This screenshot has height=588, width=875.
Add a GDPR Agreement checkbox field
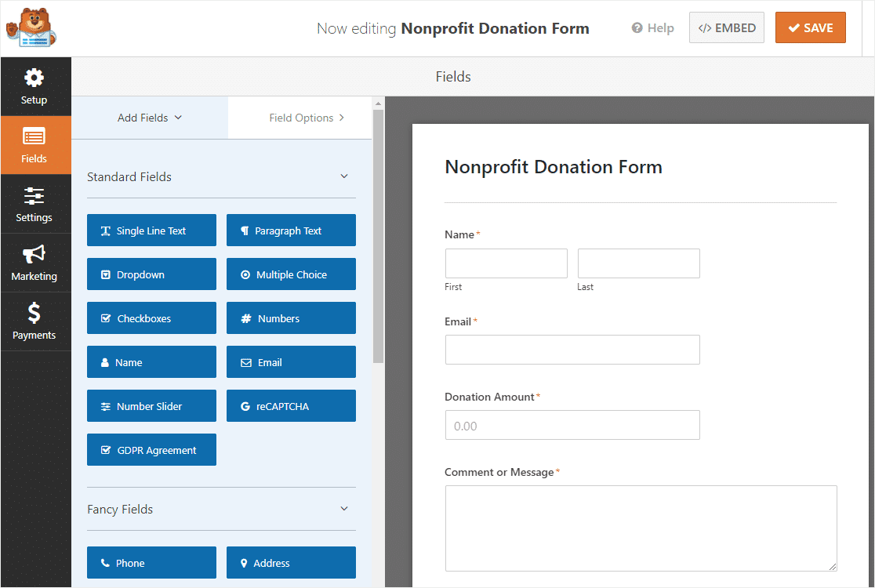pyautogui.click(x=151, y=449)
